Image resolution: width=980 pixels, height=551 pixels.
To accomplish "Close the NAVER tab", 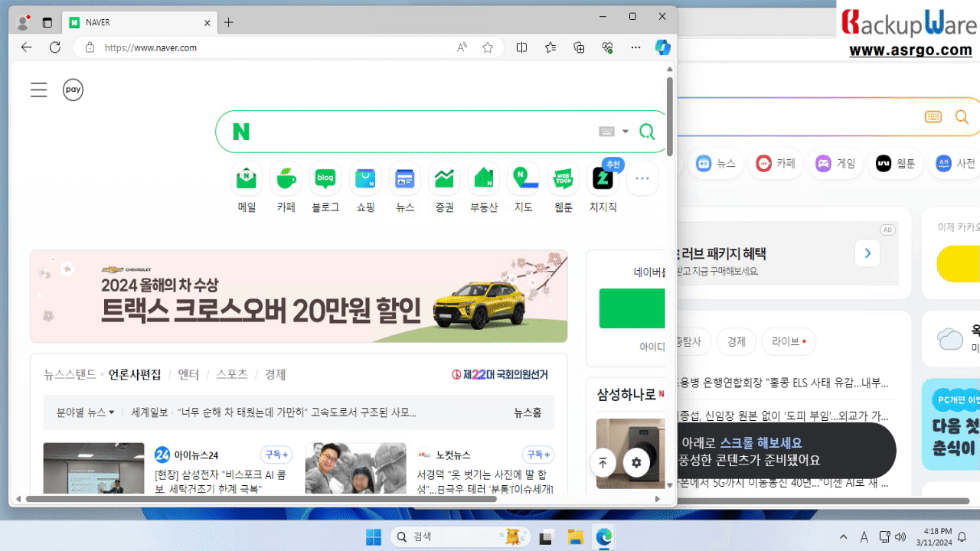I will 207,23.
